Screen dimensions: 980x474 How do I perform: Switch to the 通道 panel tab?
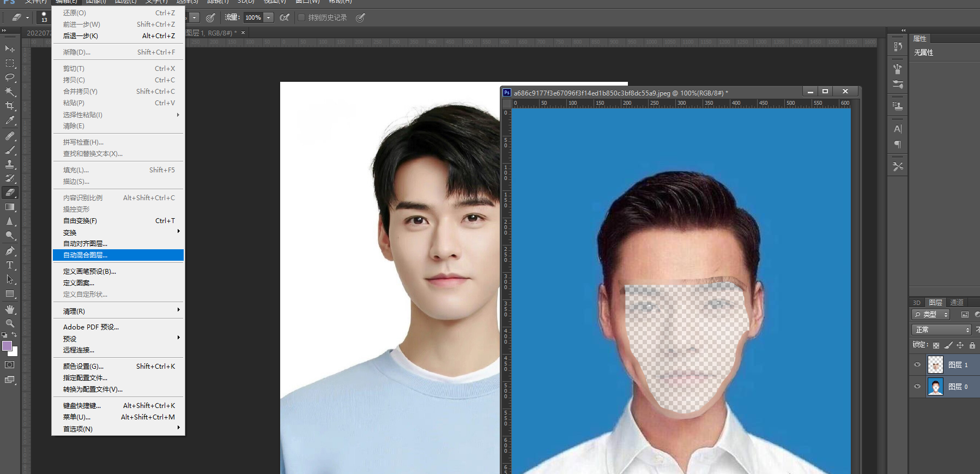(x=957, y=302)
